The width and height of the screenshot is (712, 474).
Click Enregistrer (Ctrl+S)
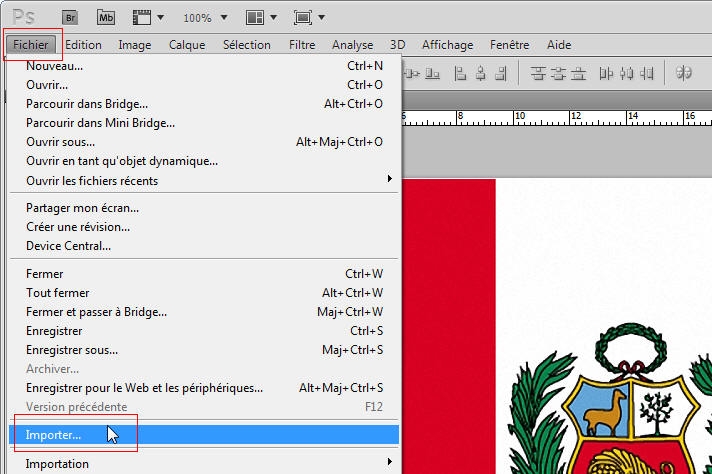click(204, 331)
